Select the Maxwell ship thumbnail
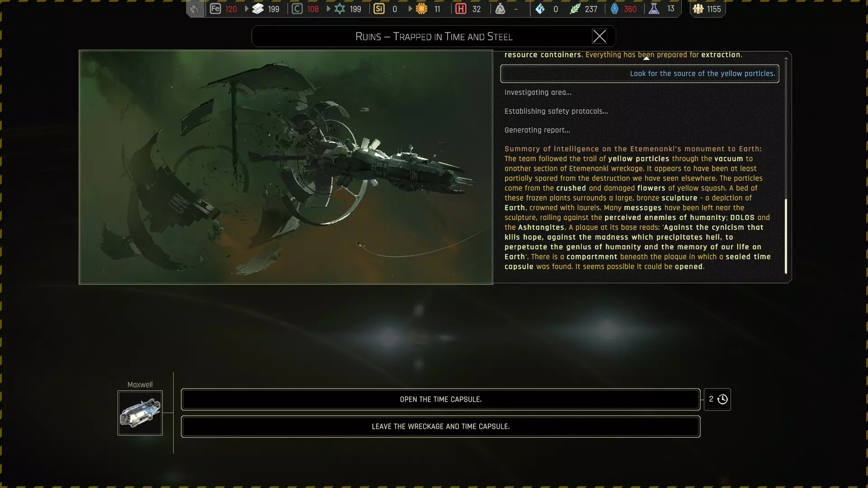The width and height of the screenshot is (868, 488). 140,413
